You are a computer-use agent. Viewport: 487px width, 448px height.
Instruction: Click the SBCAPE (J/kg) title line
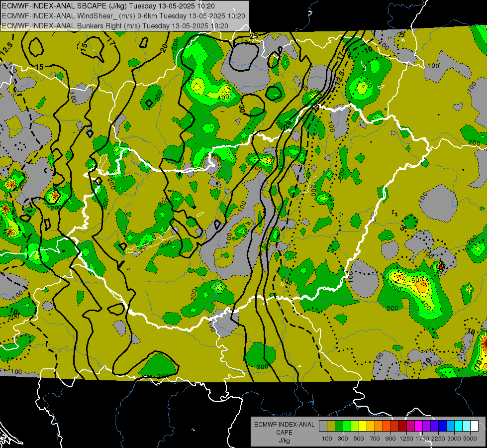[x=108, y=6]
